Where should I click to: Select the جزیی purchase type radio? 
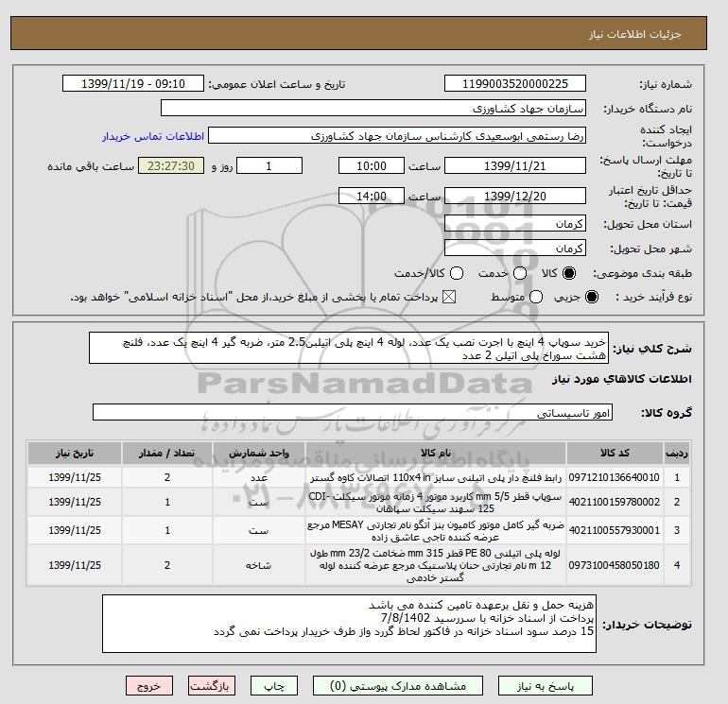[592, 297]
